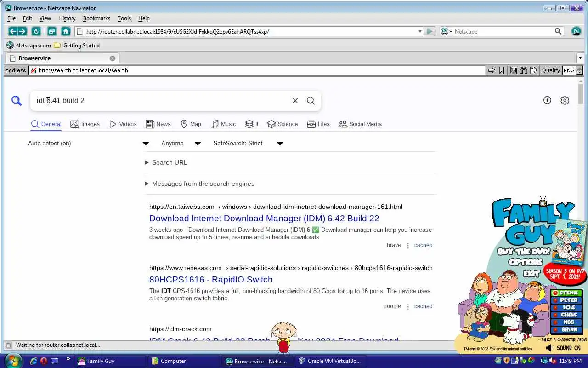Open the History menu
This screenshot has width=588, height=368.
point(67,18)
